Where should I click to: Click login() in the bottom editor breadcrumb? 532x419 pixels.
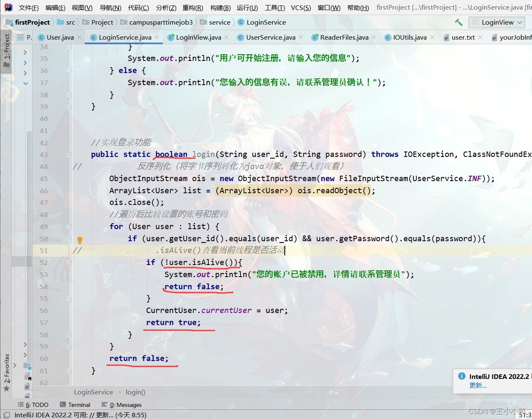135,392
